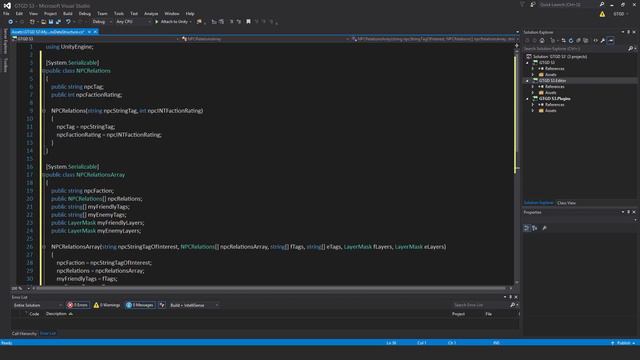This screenshot has height=360, width=640.
Task: Open the Any CPU platform dropdown
Action: (133, 22)
